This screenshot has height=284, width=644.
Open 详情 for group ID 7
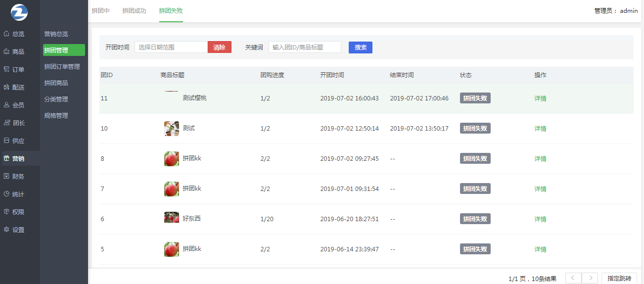tap(540, 189)
